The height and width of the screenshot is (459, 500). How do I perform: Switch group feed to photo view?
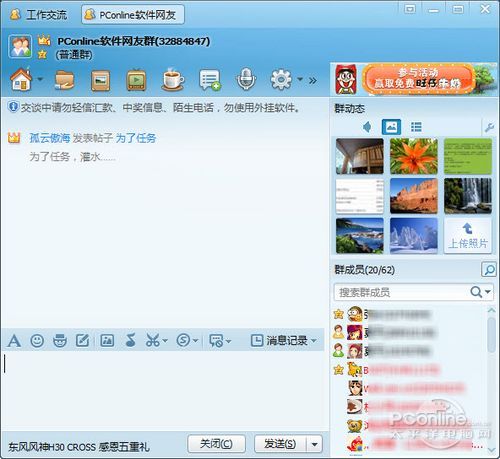(391, 127)
